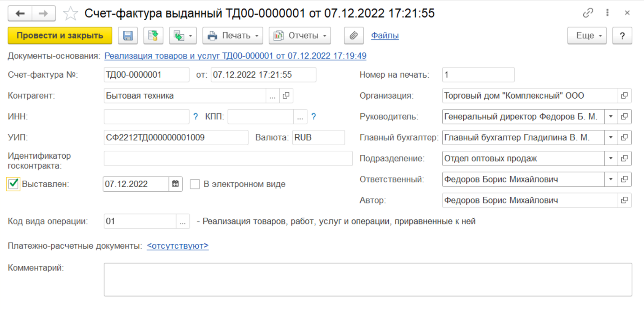Expand the Руководитель dropdown list

[x=611, y=117]
